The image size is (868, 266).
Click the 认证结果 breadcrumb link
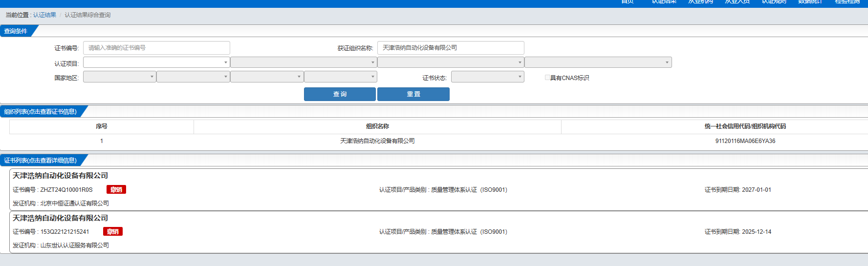[x=44, y=15]
